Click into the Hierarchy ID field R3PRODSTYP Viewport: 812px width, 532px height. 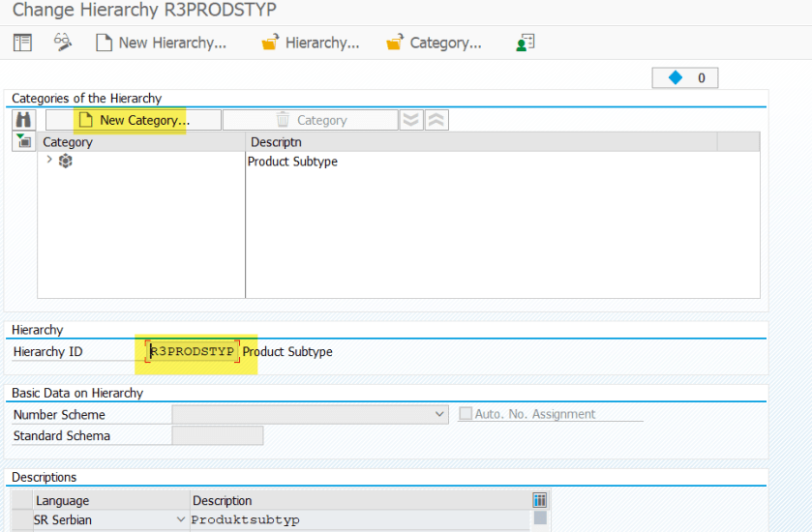(x=193, y=351)
